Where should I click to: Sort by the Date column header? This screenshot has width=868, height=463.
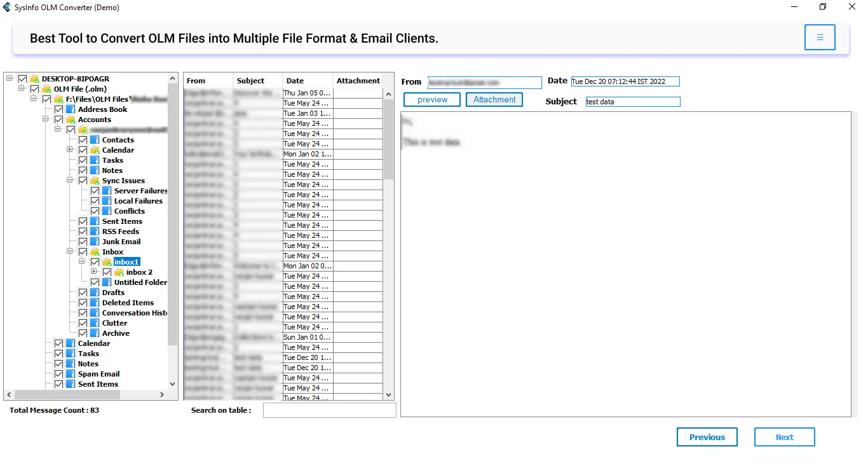tap(308, 81)
